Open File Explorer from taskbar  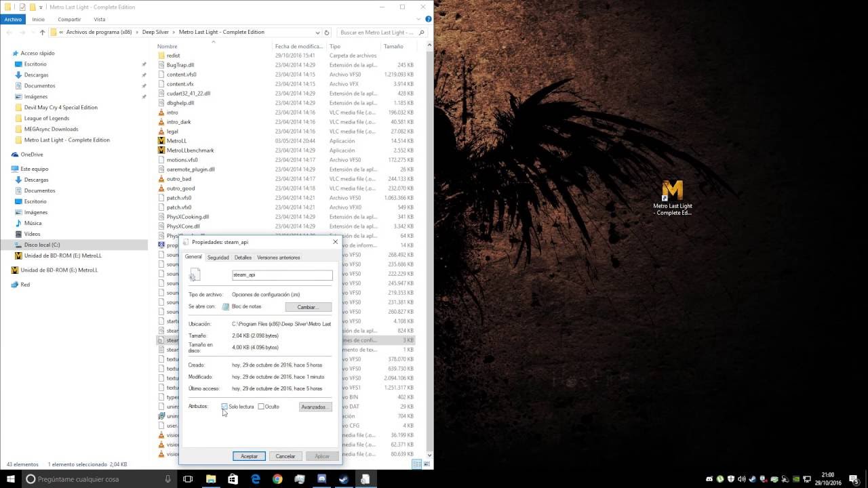coord(211,479)
